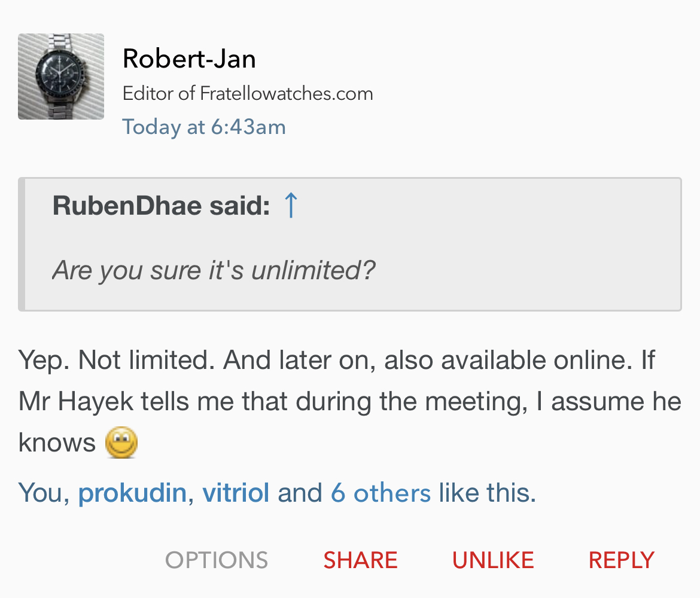This screenshot has height=598, width=700.
Task: Click the reply text starting 'Yep. Not limited.'
Action: [x=336, y=361]
